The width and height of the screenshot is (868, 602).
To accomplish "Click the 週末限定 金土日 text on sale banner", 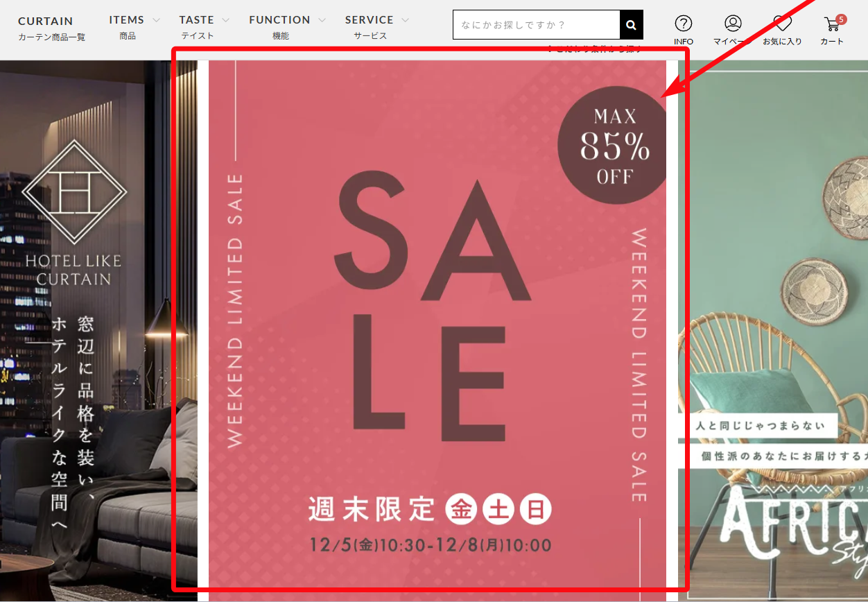I will [x=430, y=509].
